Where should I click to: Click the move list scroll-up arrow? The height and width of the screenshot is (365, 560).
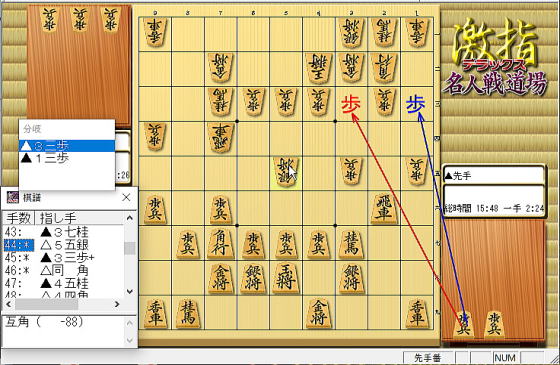[x=130, y=218]
